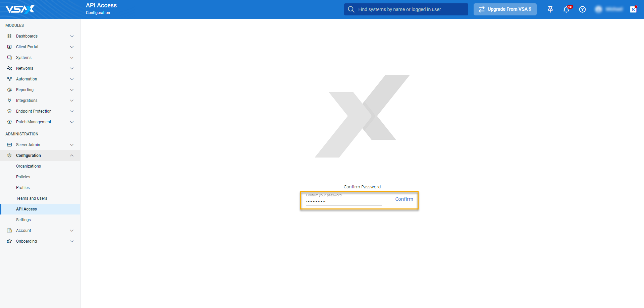
Task: Click the Endpoint Protection label
Action: (x=34, y=111)
